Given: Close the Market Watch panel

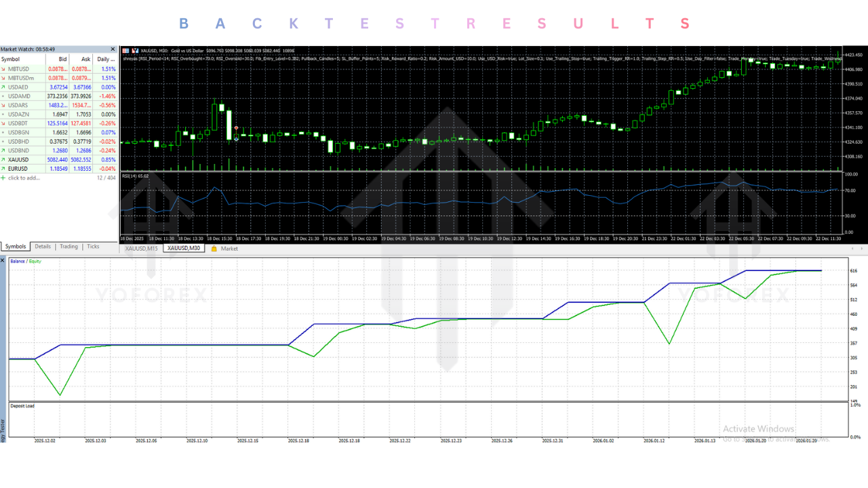Looking at the screenshot, I should coord(113,49).
